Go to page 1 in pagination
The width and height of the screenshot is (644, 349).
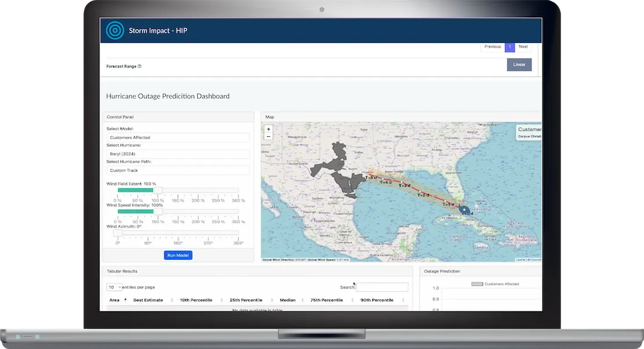click(x=510, y=47)
